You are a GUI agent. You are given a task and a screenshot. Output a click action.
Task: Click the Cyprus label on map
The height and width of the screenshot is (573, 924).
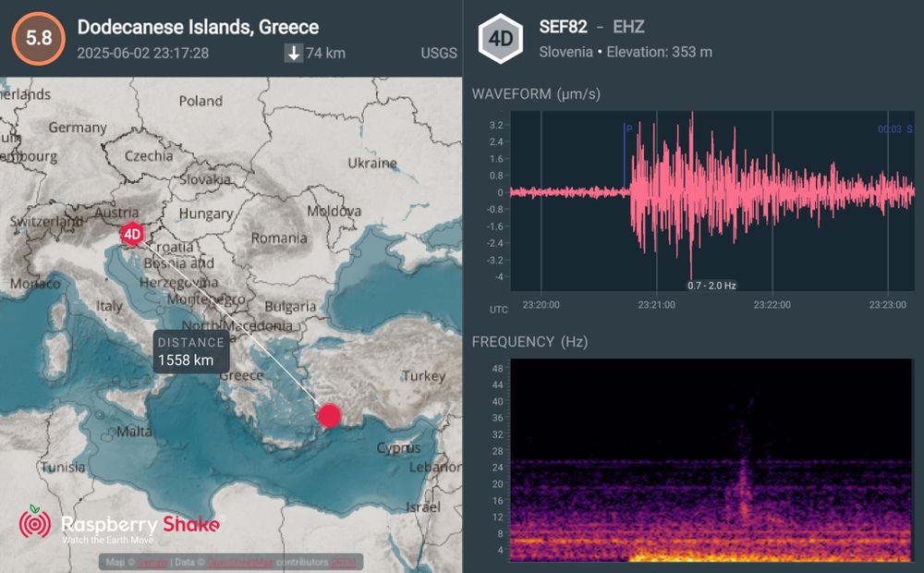[399, 448]
